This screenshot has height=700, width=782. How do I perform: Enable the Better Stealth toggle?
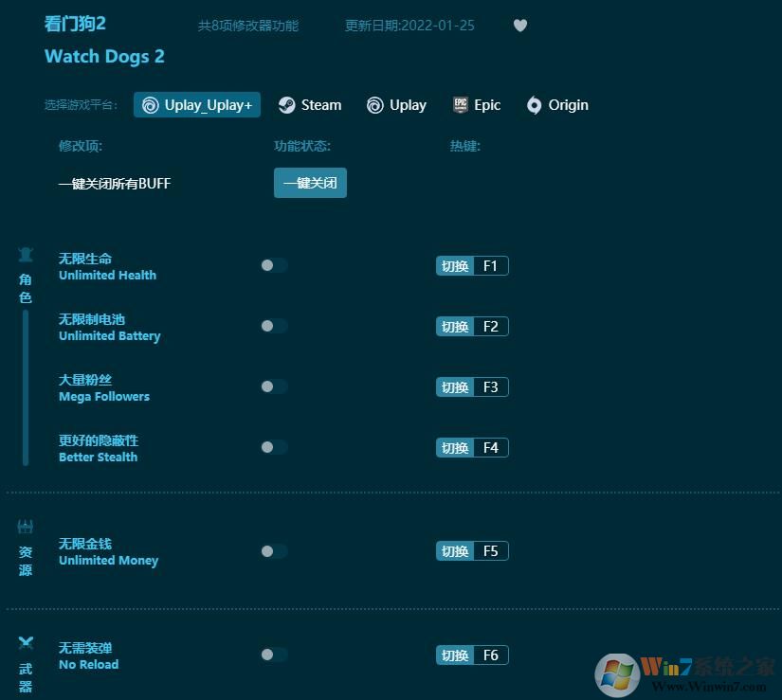tap(273, 447)
